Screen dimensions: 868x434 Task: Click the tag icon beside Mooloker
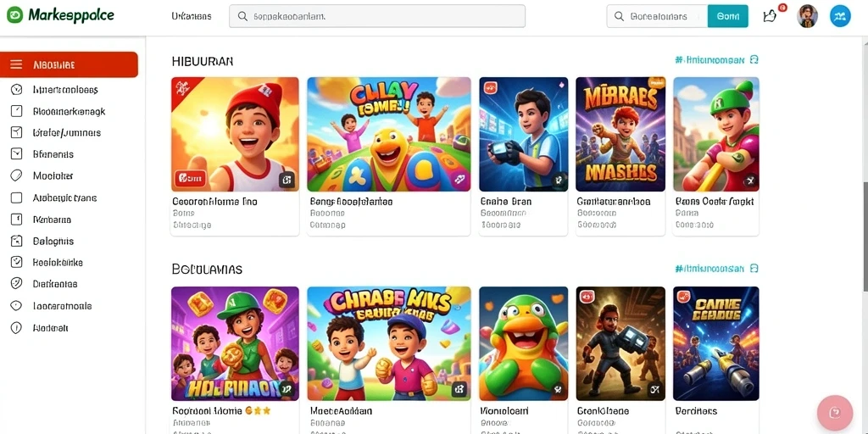pyautogui.click(x=17, y=175)
